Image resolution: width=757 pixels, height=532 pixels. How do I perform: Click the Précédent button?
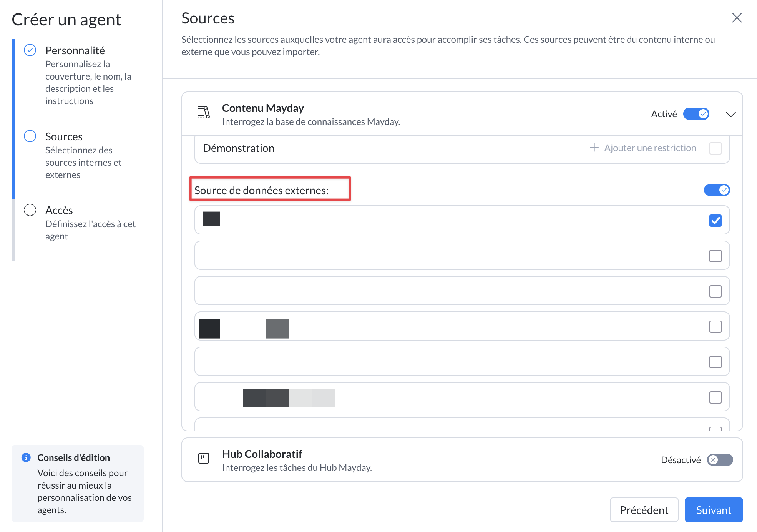[x=644, y=510]
